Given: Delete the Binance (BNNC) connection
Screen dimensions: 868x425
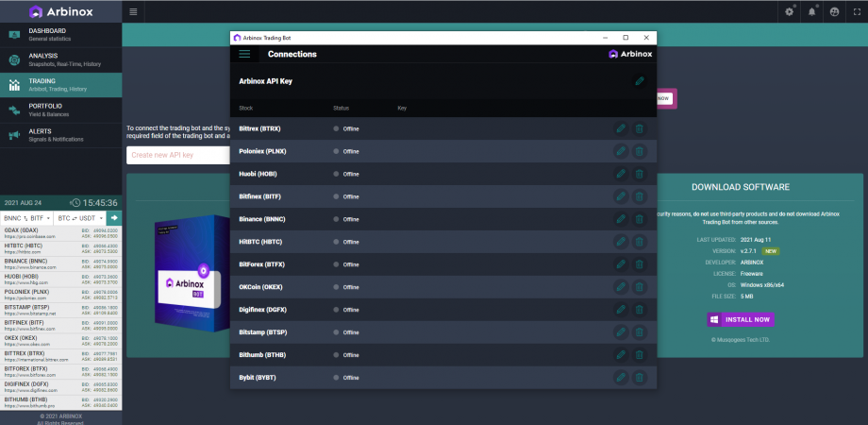Looking at the screenshot, I should pyautogui.click(x=640, y=219).
